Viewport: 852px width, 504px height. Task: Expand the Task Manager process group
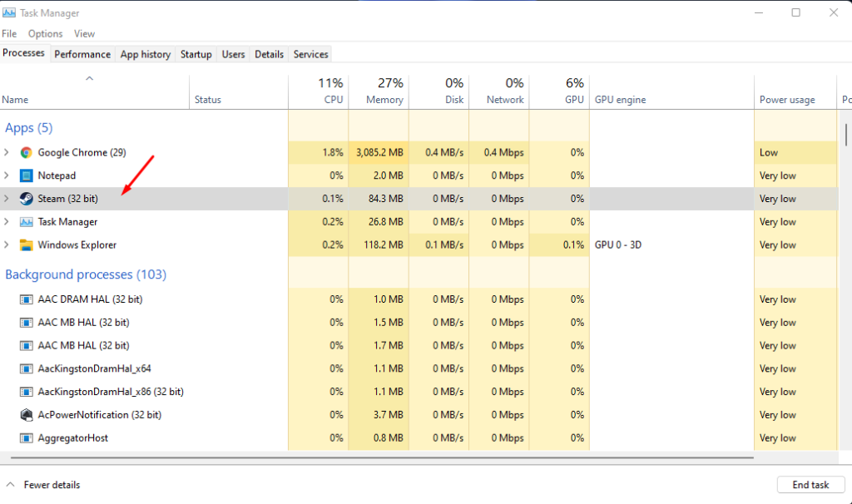(7, 221)
